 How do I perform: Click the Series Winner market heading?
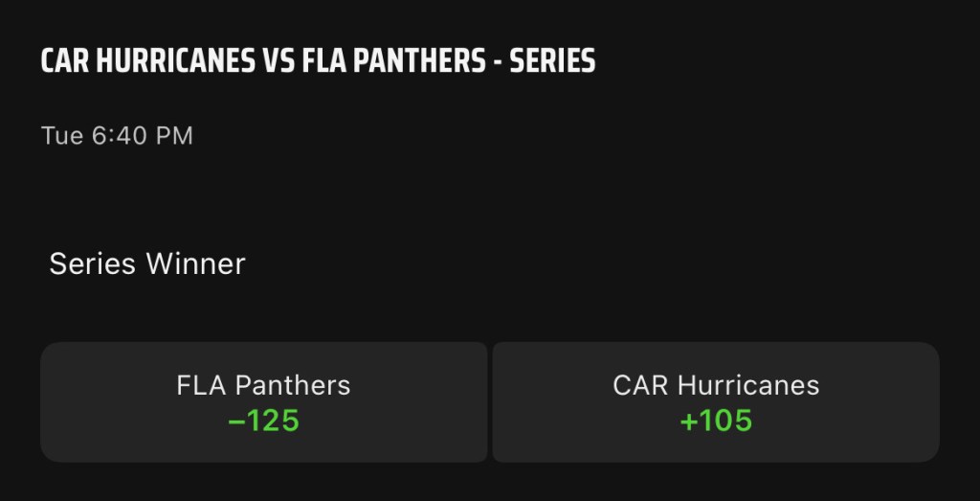147,263
